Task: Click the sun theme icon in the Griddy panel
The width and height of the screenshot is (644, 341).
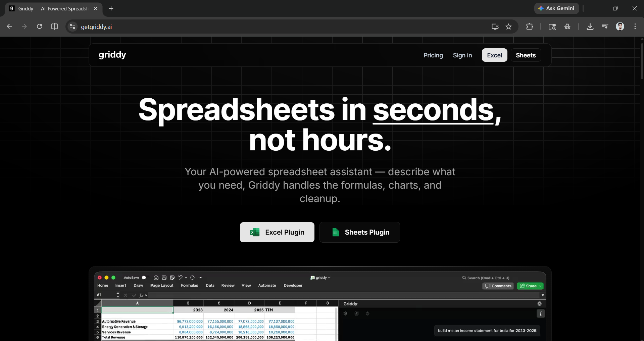Action: point(367,313)
